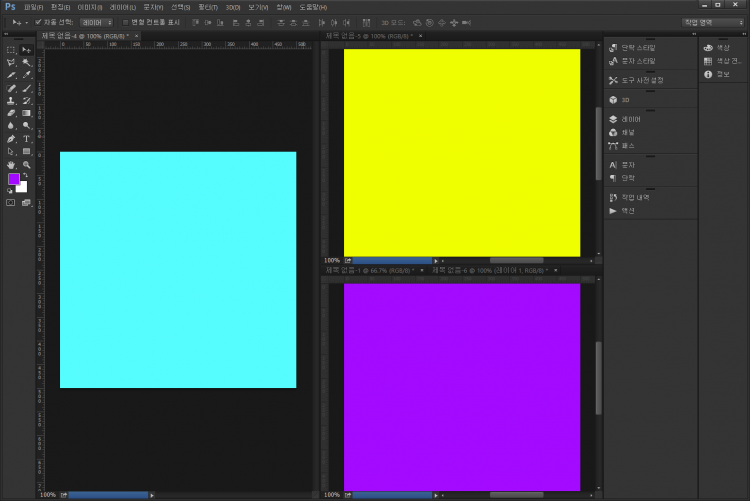
Task: Choose the Hand tool
Action: pos(11,165)
